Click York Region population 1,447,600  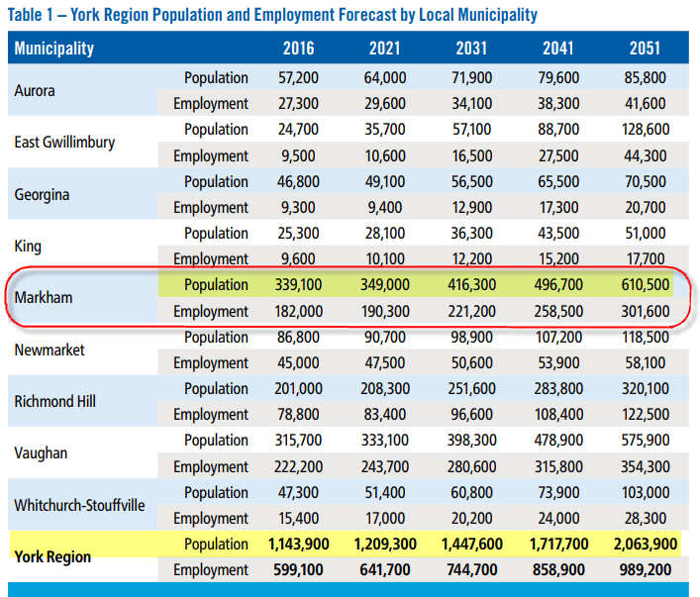[472, 545]
